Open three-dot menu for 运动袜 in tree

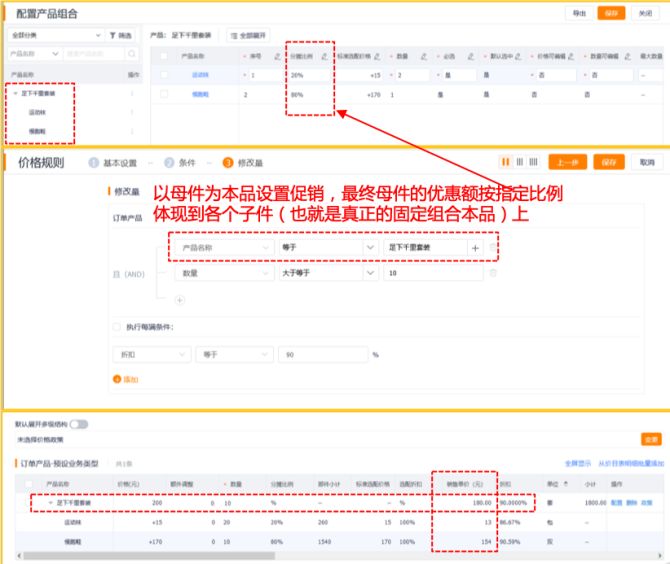coord(132,112)
